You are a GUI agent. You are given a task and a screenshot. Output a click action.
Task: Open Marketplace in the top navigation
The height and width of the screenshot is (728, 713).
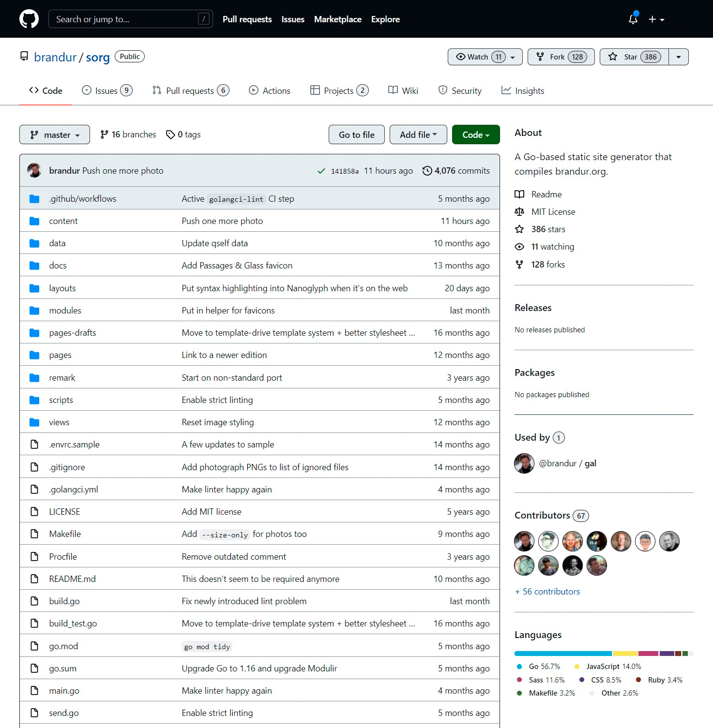point(338,19)
